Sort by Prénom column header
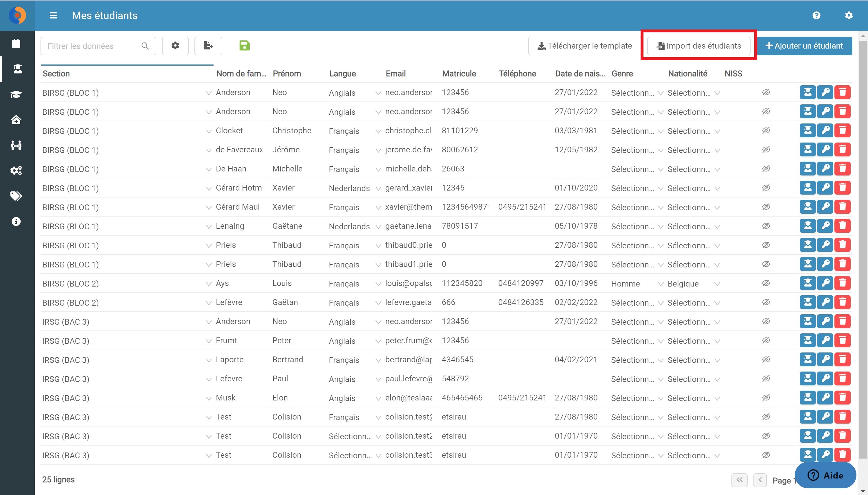The image size is (868, 495). (x=287, y=73)
